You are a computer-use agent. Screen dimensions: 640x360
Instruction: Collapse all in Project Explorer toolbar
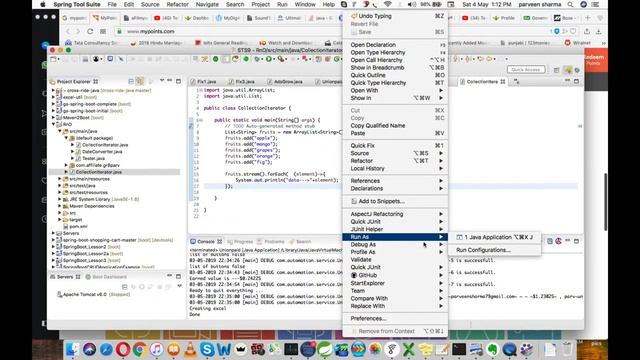131,81
